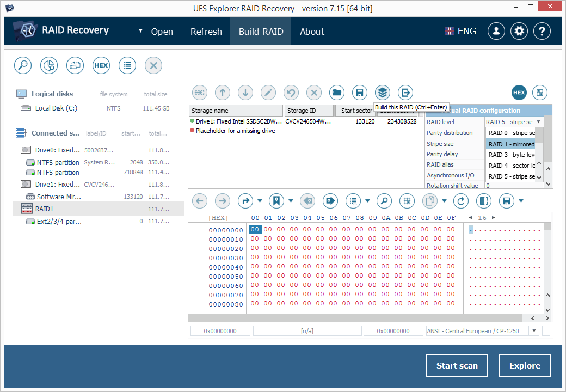The width and height of the screenshot is (566, 392).
Task: Click the reload refresh icon in the hex toolbar
Action: click(461, 201)
